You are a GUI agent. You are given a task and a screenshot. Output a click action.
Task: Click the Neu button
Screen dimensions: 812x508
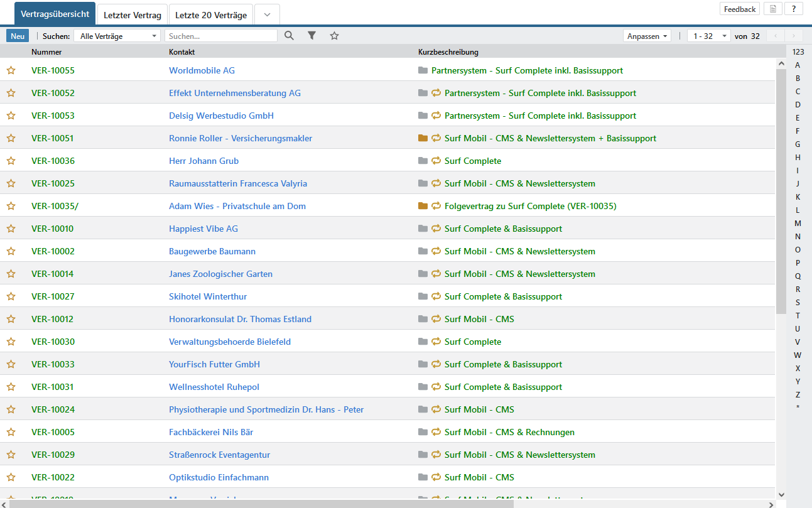coord(18,36)
